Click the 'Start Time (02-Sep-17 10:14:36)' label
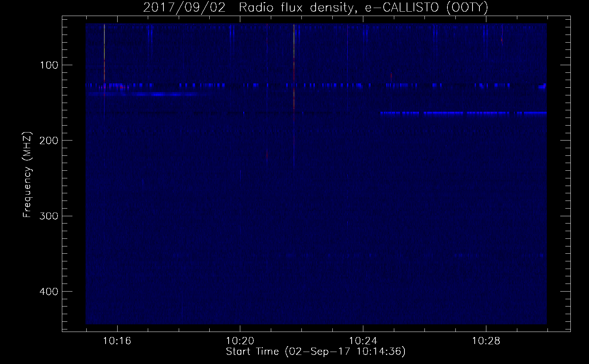The image size is (589, 364). click(316, 352)
